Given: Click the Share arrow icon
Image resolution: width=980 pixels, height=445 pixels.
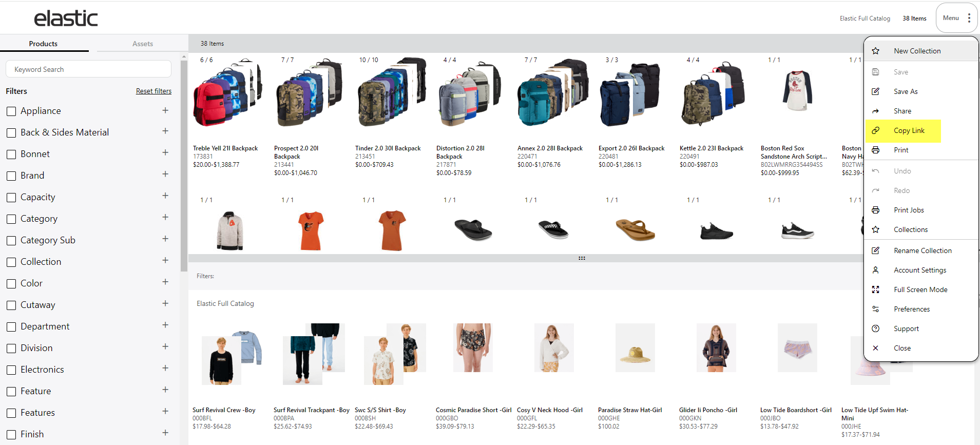Looking at the screenshot, I should (x=876, y=111).
